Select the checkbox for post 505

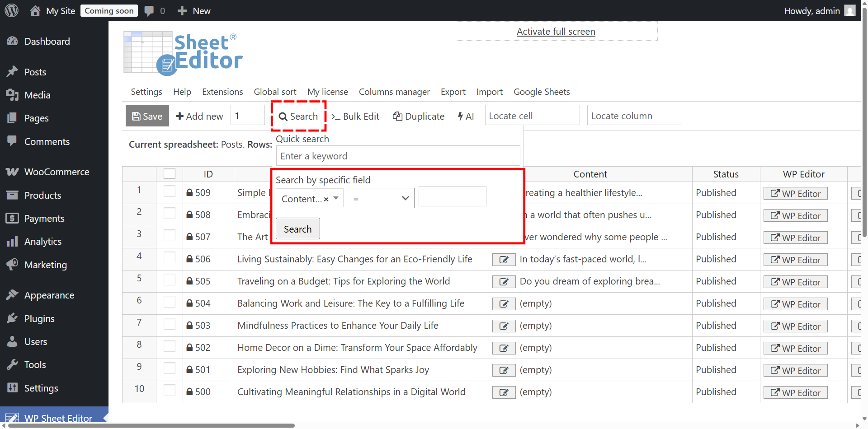170,280
